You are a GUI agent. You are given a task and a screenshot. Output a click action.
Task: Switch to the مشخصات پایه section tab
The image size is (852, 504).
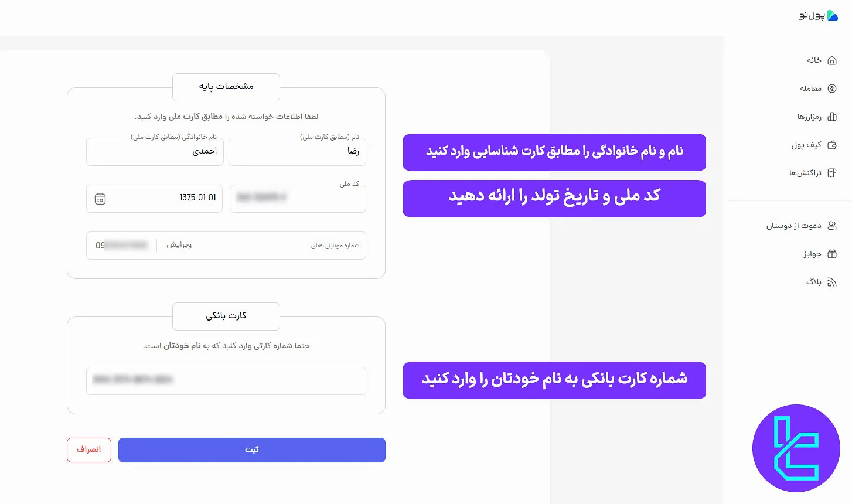click(226, 86)
